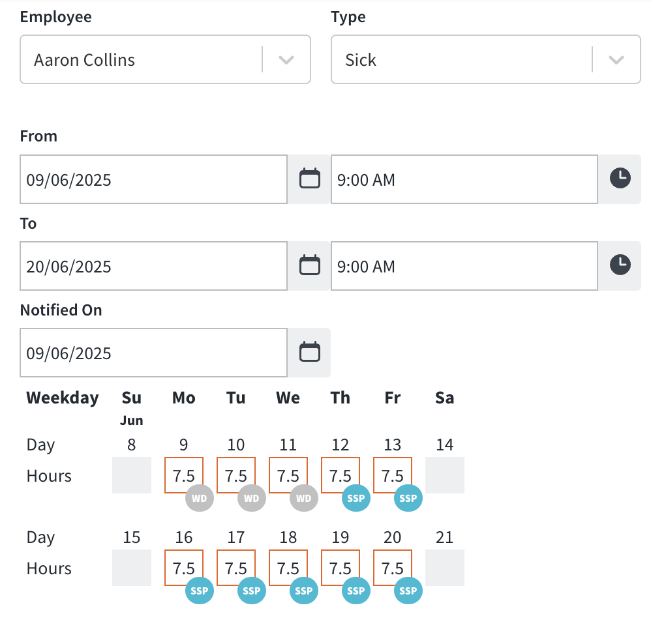The image size is (651, 644).
Task: Open the Notified On calendar picker
Action: [309, 353]
